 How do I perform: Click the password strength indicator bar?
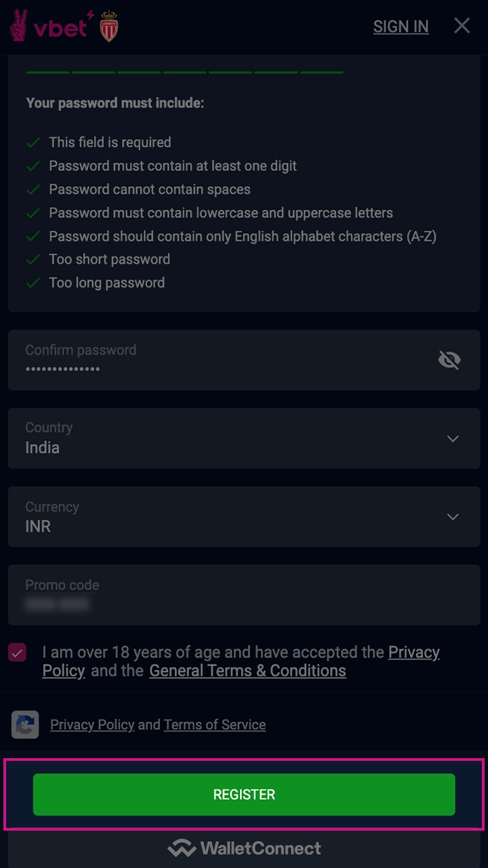(x=184, y=72)
